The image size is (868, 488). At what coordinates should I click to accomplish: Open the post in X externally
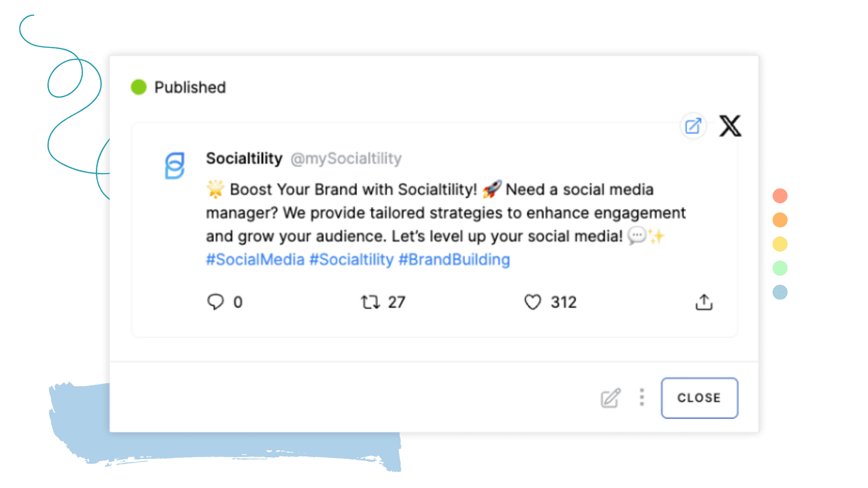tap(693, 127)
